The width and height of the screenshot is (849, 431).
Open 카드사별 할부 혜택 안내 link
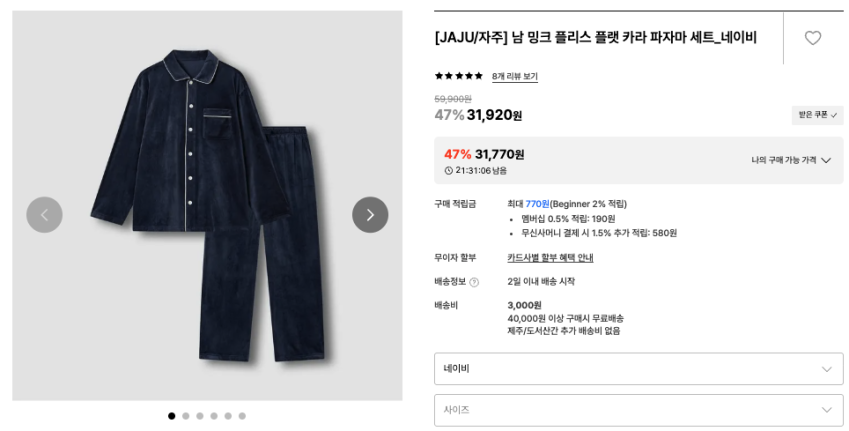550,258
